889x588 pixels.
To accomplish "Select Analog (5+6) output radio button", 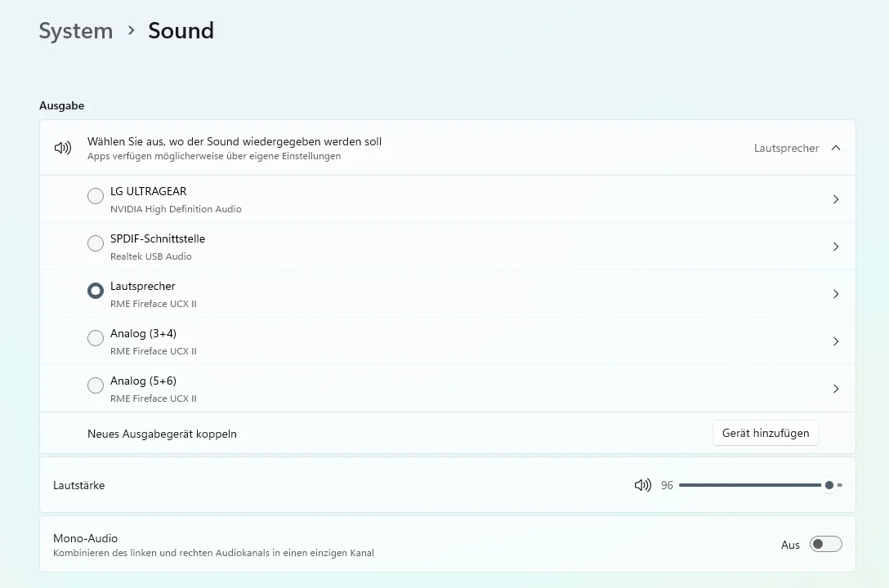I will tap(96, 385).
